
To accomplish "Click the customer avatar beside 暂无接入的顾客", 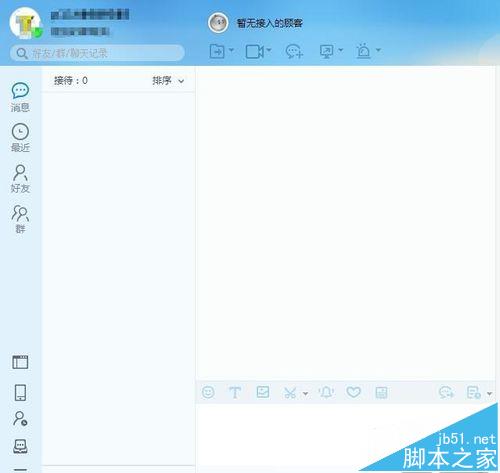I will pyautogui.click(x=218, y=23).
